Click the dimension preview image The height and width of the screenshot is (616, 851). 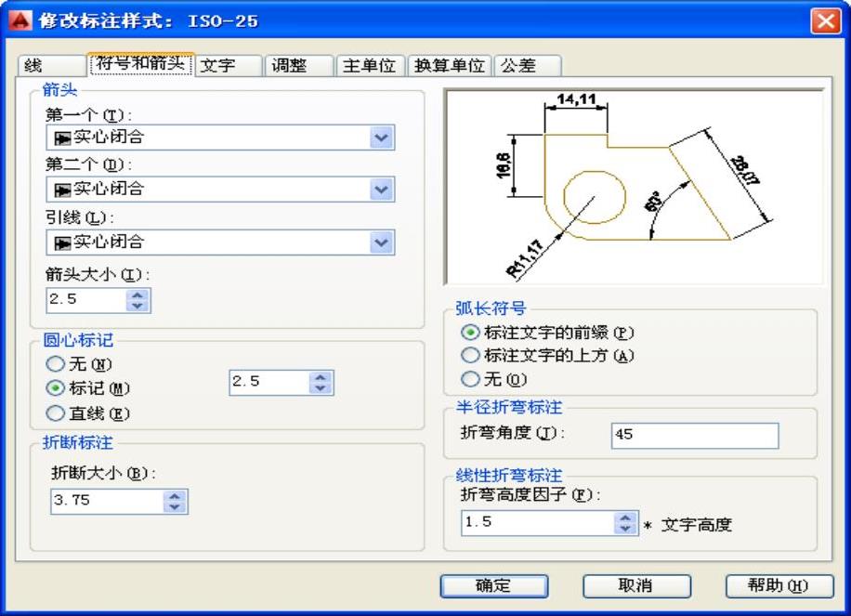pos(635,187)
